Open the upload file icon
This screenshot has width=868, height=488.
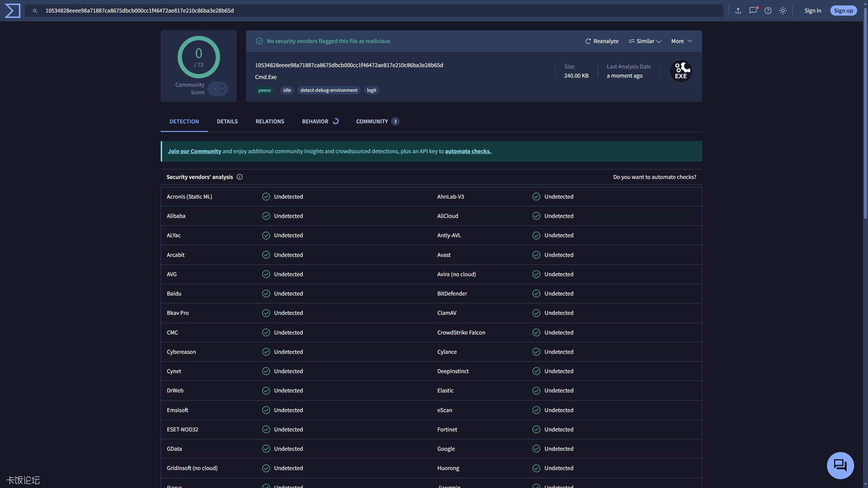[738, 11]
